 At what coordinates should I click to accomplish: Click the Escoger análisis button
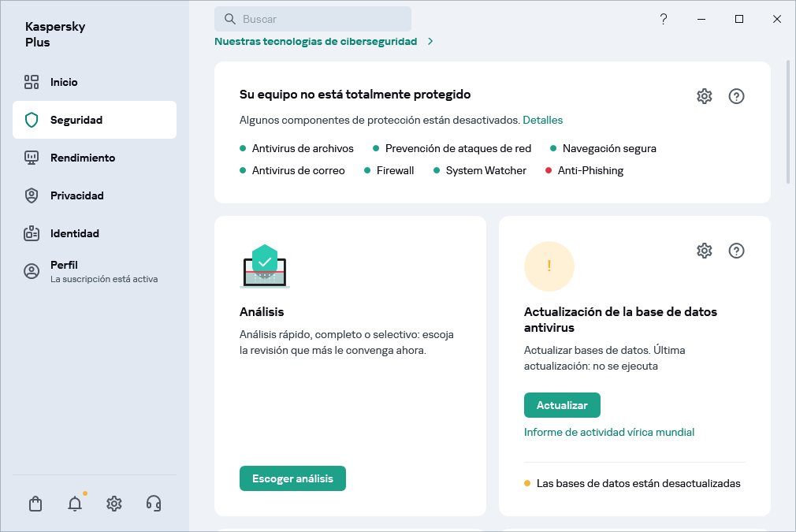point(292,478)
